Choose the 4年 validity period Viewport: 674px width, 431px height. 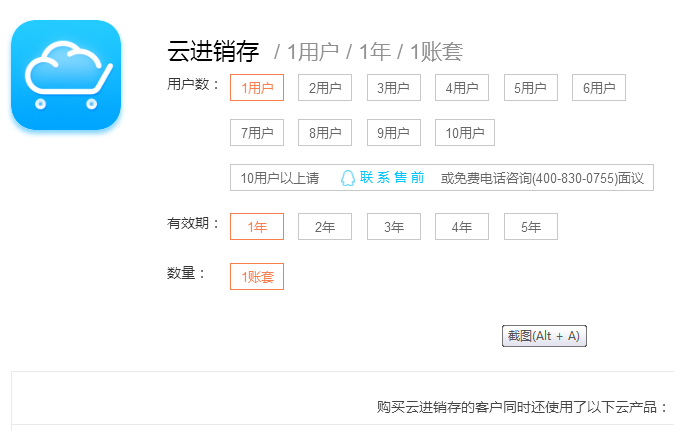click(462, 226)
